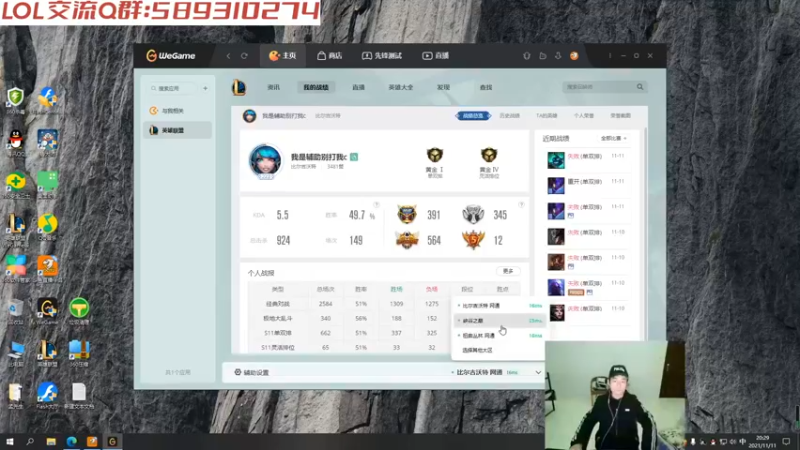The image size is (800, 450).
Task: Open the 全部比赛 match filter dropdown
Action: 613,138
